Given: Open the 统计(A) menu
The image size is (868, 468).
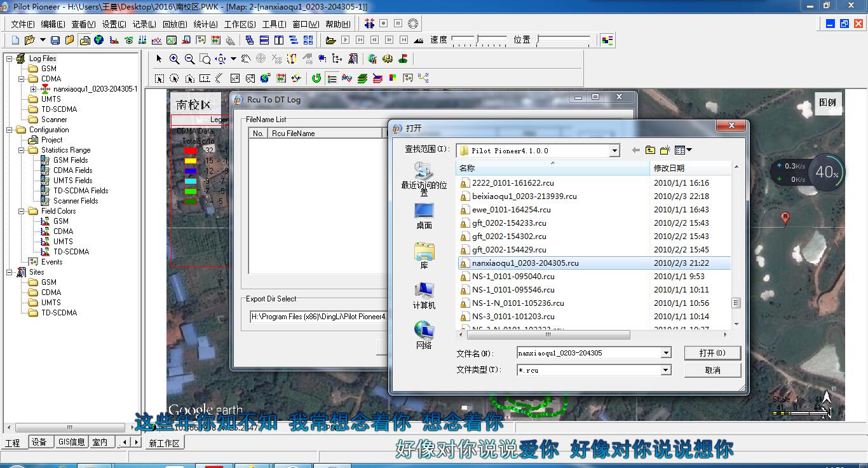Looking at the screenshot, I should click(205, 24).
